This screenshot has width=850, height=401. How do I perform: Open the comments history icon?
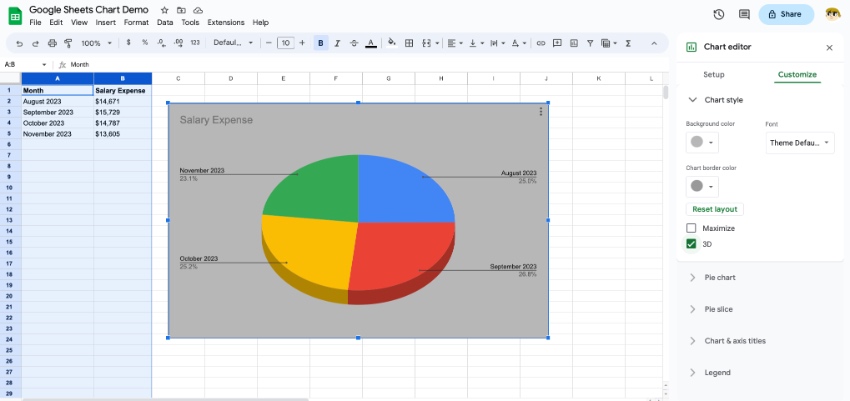tap(744, 15)
